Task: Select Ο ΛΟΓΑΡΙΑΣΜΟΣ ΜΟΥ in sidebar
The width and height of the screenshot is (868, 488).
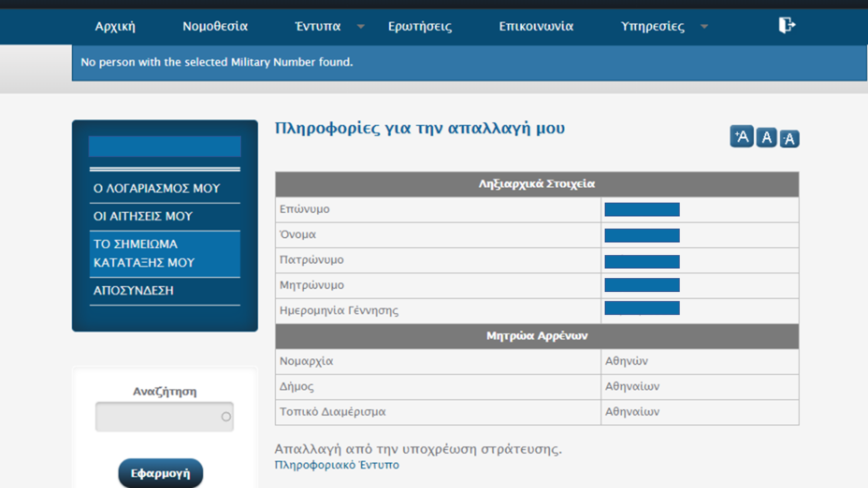Action: pos(165,188)
